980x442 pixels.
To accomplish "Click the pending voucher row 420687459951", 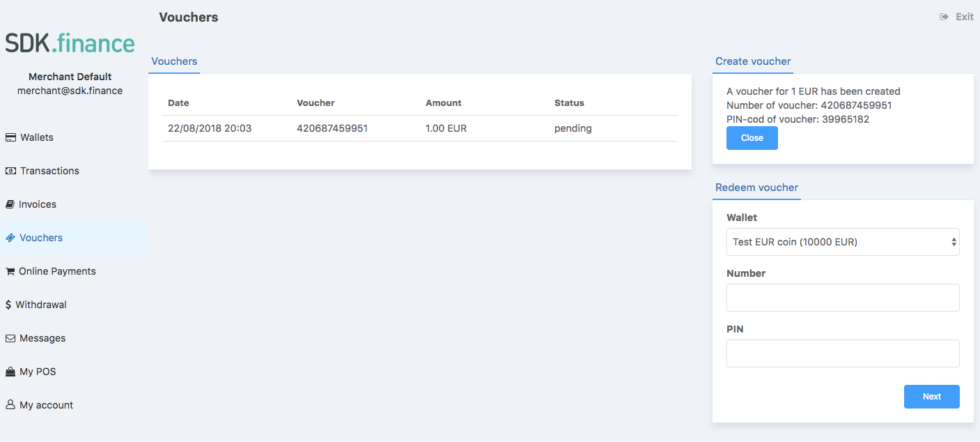I will pos(419,128).
